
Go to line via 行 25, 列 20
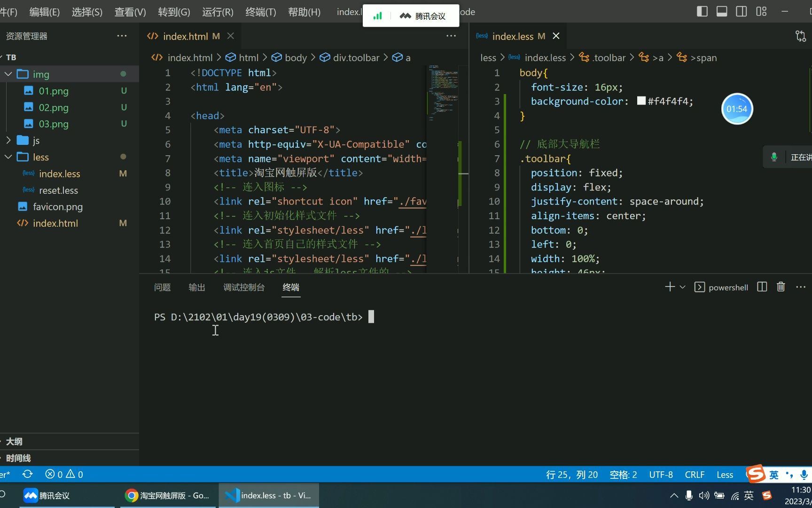point(572,474)
